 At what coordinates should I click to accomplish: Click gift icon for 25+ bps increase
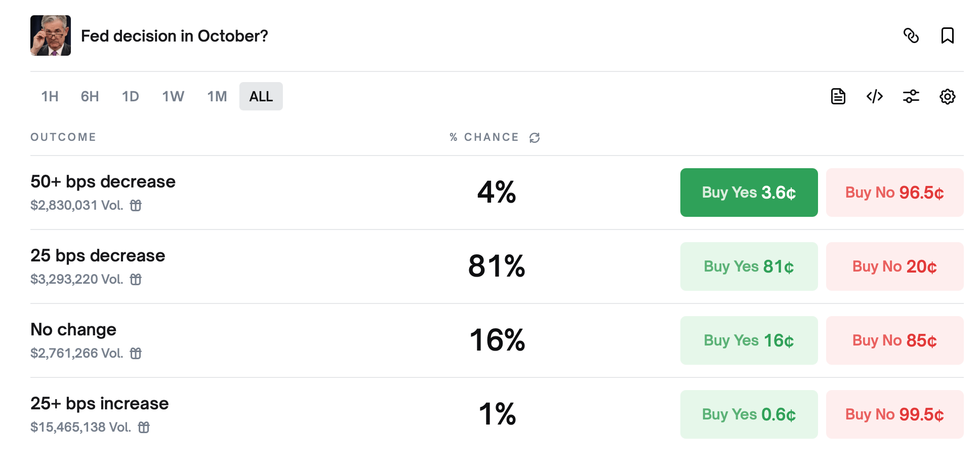144,427
